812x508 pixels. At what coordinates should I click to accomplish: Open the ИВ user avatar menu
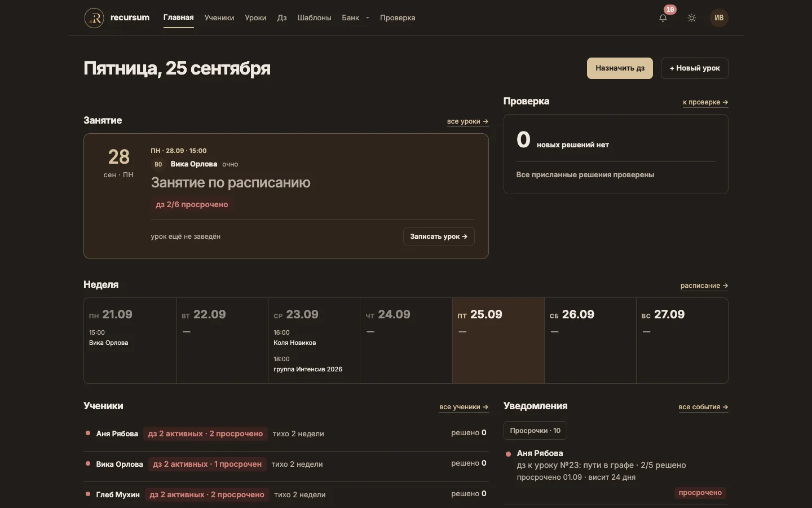tap(719, 18)
